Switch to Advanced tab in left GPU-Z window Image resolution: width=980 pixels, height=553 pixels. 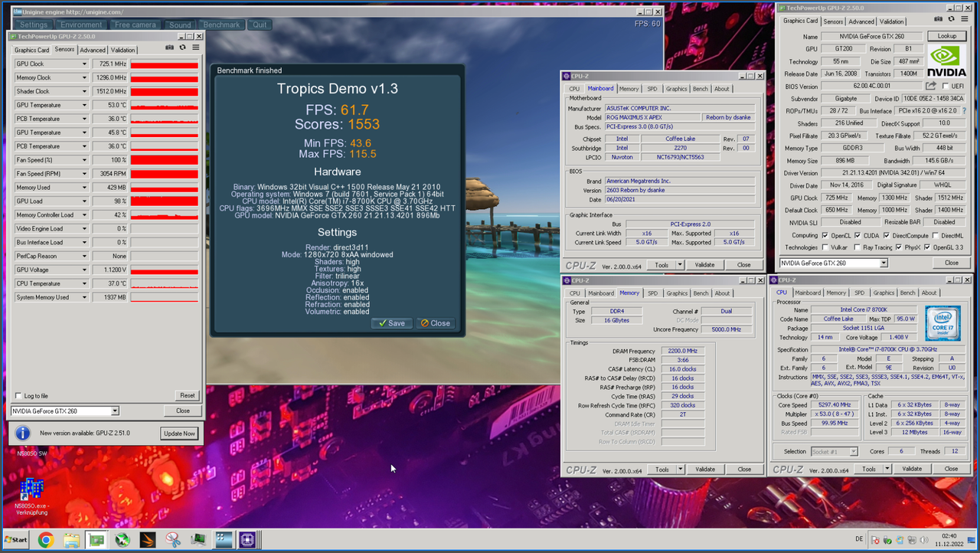coord(93,50)
